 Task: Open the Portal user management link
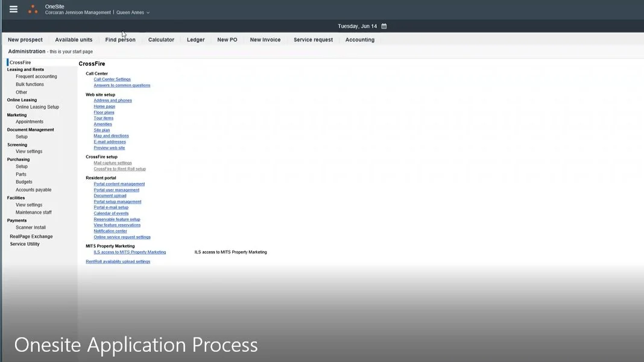(x=116, y=190)
